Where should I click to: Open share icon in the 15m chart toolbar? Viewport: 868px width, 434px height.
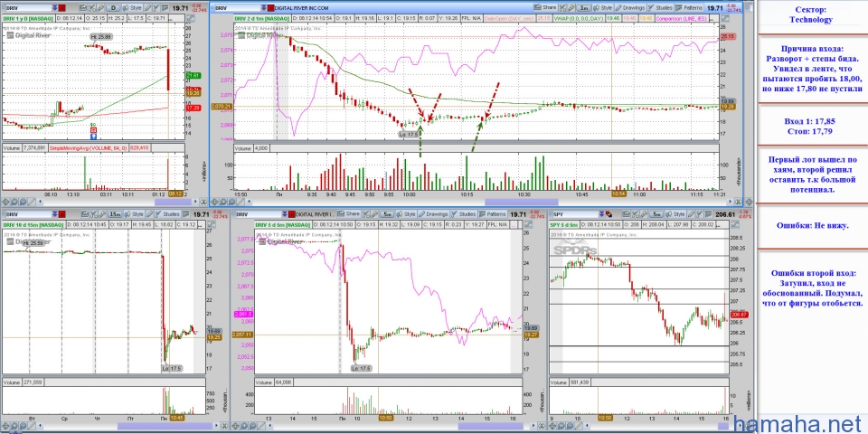(x=85, y=214)
